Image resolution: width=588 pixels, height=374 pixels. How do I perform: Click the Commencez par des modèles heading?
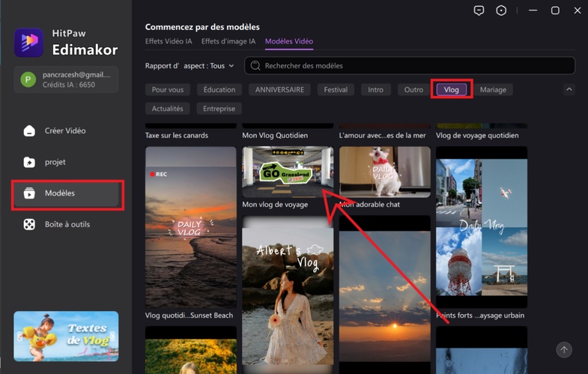pyautogui.click(x=202, y=27)
